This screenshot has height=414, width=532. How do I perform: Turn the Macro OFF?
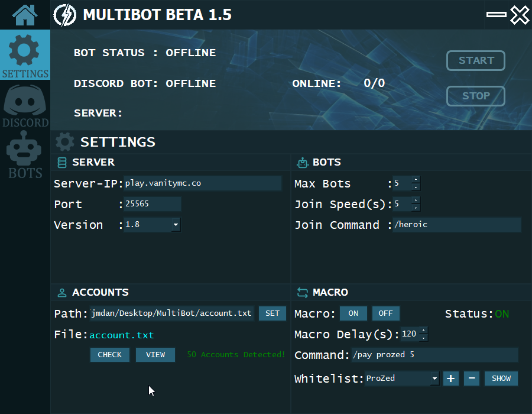pos(386,313)
